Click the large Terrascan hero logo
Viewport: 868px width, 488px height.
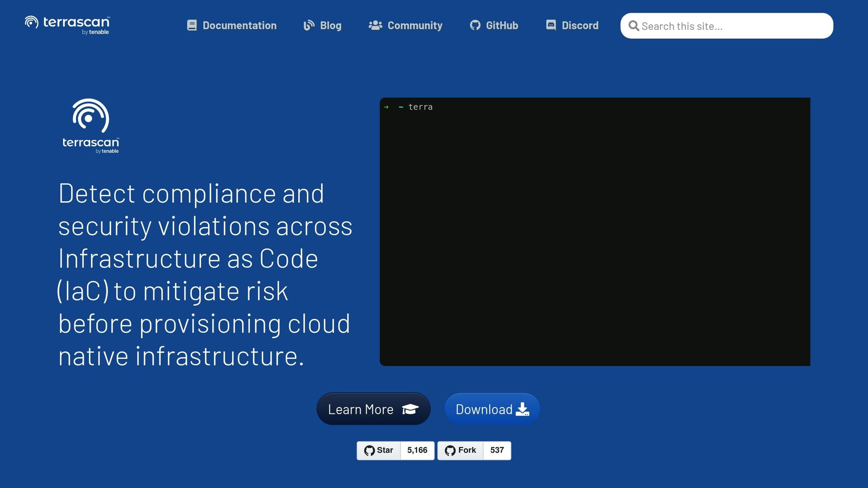(x=91, y=126)
